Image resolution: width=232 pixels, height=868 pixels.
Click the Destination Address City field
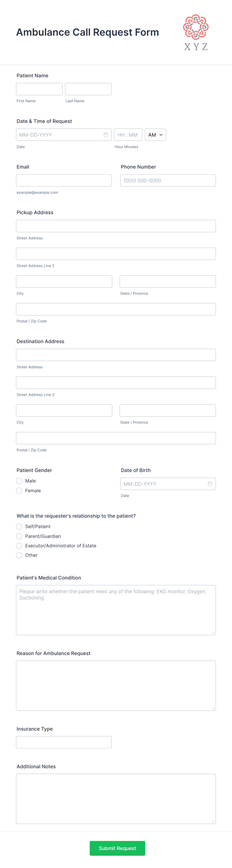[64, 410]
